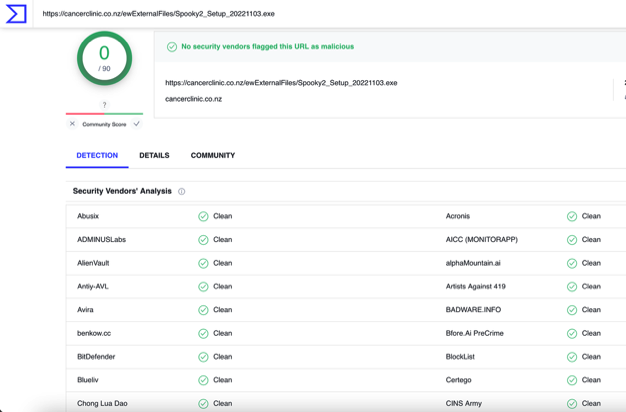The width and height of the screenshot is (626, 412).
Task: Open the COMMUNITY tab
Action: (213, 156)
